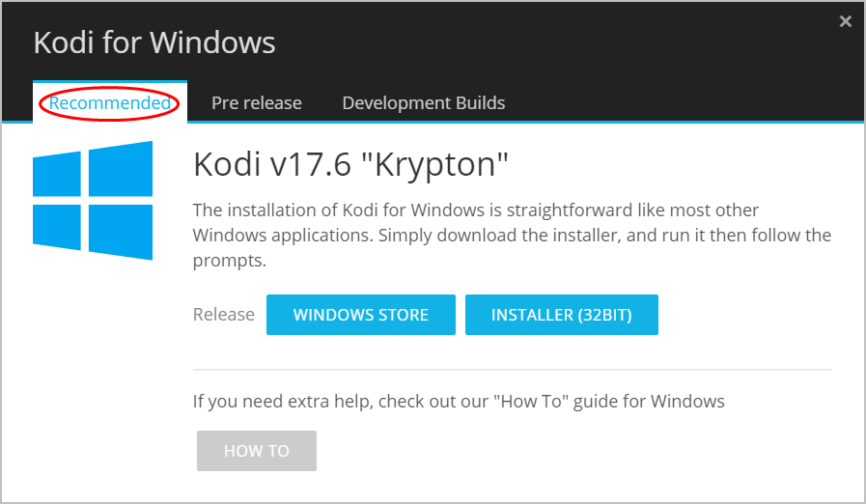Click the v17.6 version number in heading
Image resolution: width=866 pixels, height=504 pixels.
[311, 165]
